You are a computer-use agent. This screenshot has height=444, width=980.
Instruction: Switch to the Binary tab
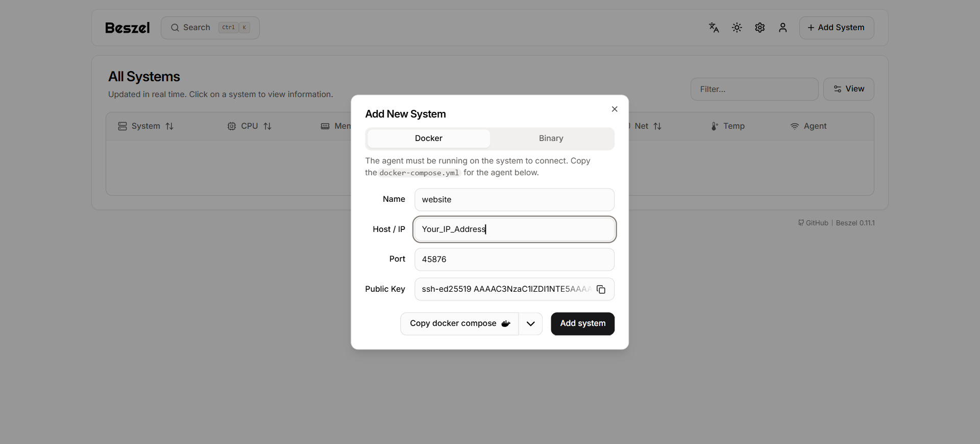551,138
